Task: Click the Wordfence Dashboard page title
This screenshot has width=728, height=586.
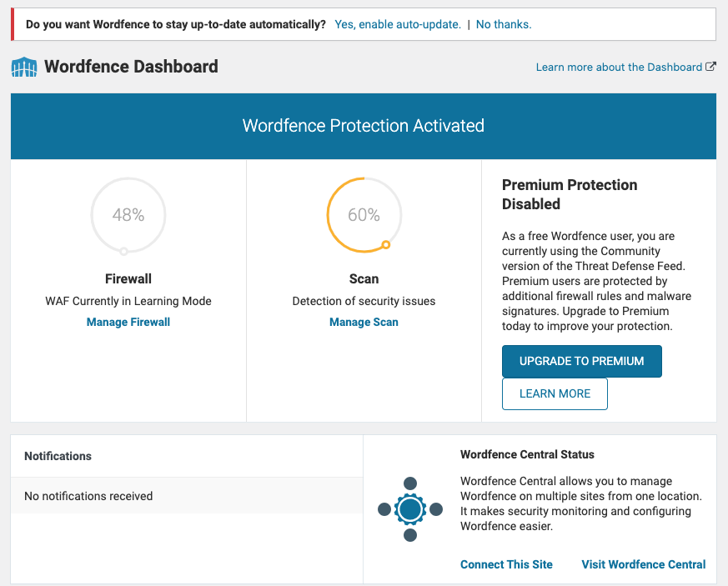Action: click(131, 67)
